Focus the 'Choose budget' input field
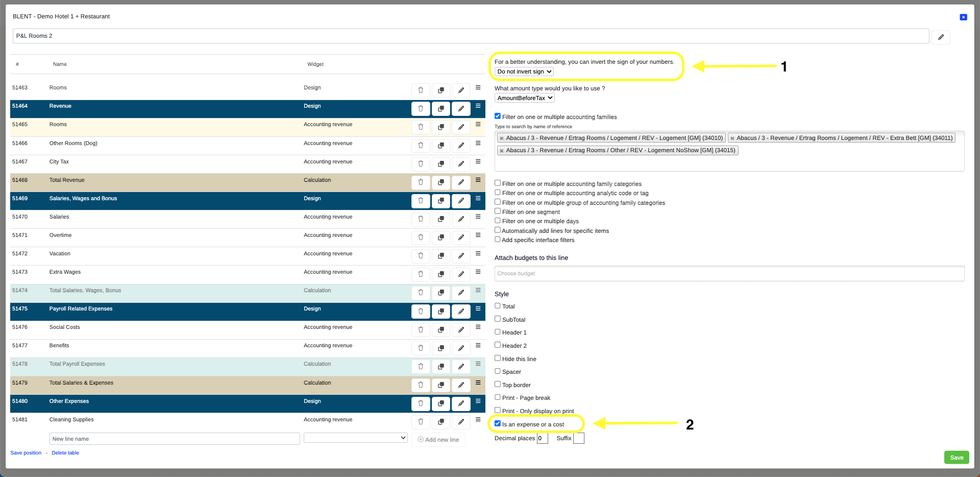Screen dimensions: 980x477 pyautogui.click(x=729, y=274)
